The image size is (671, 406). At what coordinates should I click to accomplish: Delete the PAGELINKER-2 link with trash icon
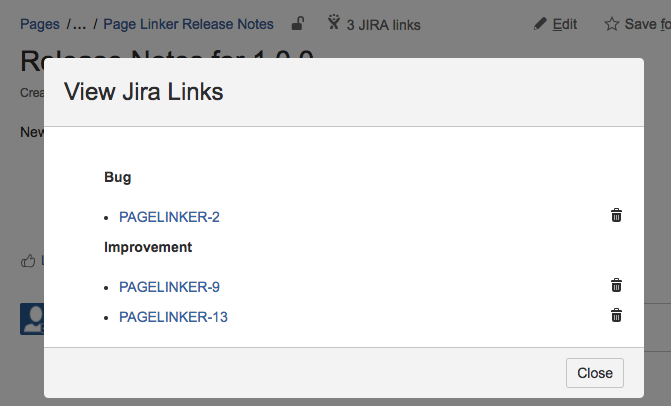(x=617, y=215)
